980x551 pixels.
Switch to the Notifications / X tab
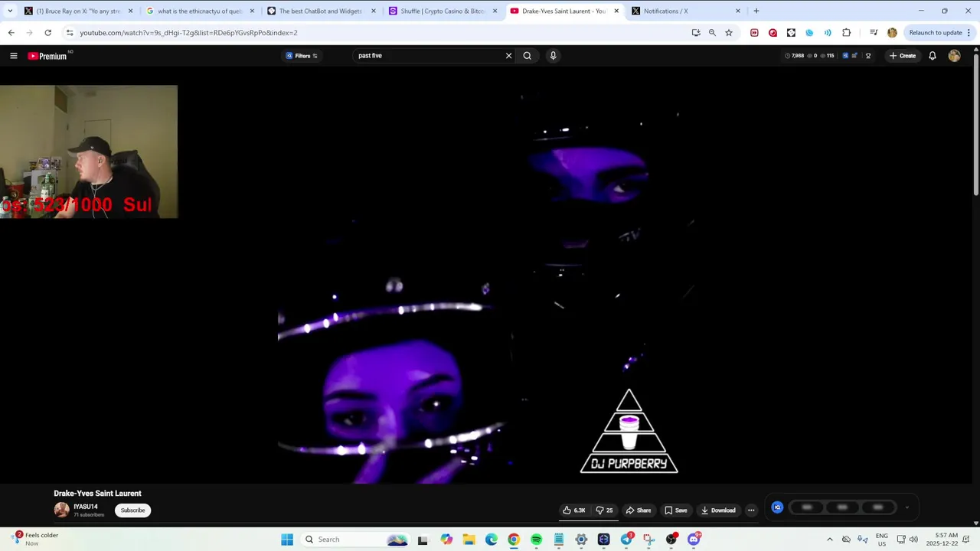[685, 11]
